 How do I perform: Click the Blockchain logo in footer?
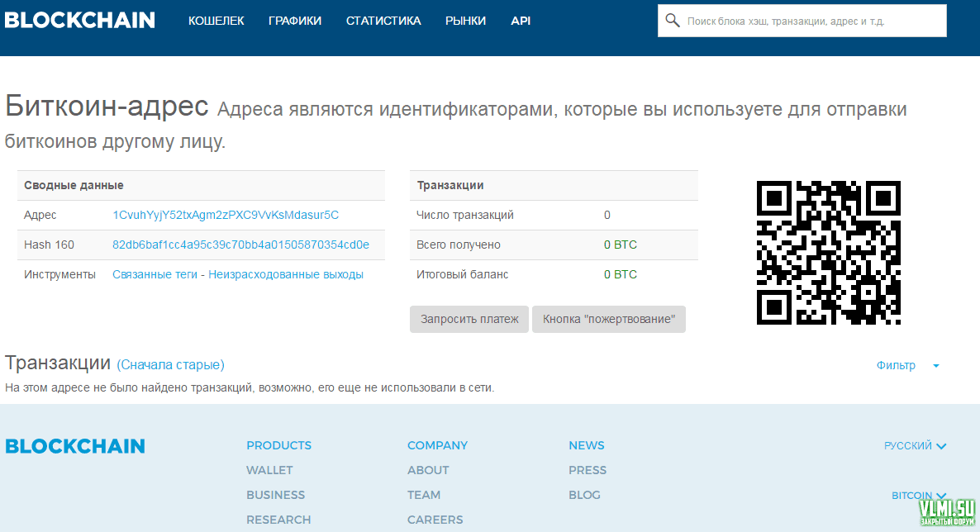point(75,446)
